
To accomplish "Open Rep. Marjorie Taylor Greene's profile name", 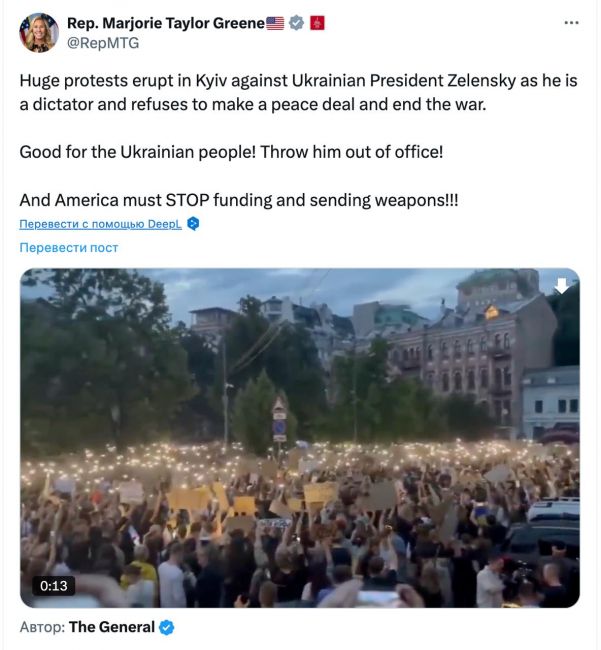I will 166,23.
